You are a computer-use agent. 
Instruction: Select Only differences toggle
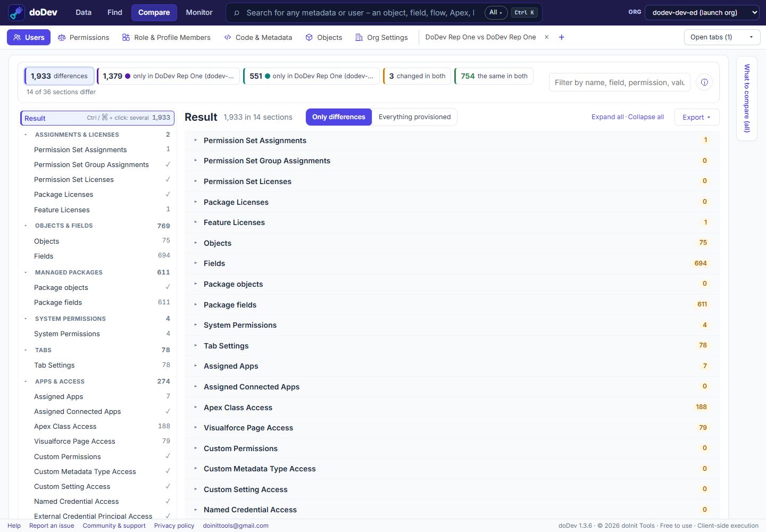(x=339, y=117)
